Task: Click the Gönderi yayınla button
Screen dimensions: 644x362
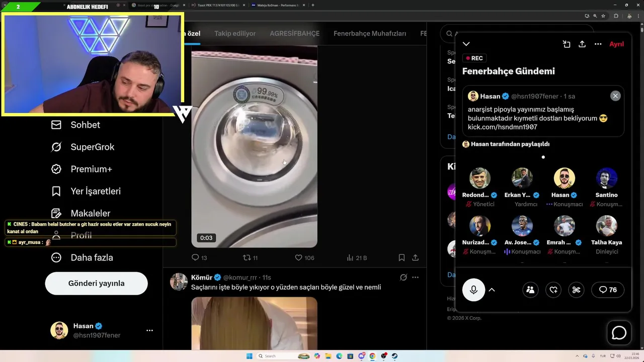Action: click(x=96, y=283)
